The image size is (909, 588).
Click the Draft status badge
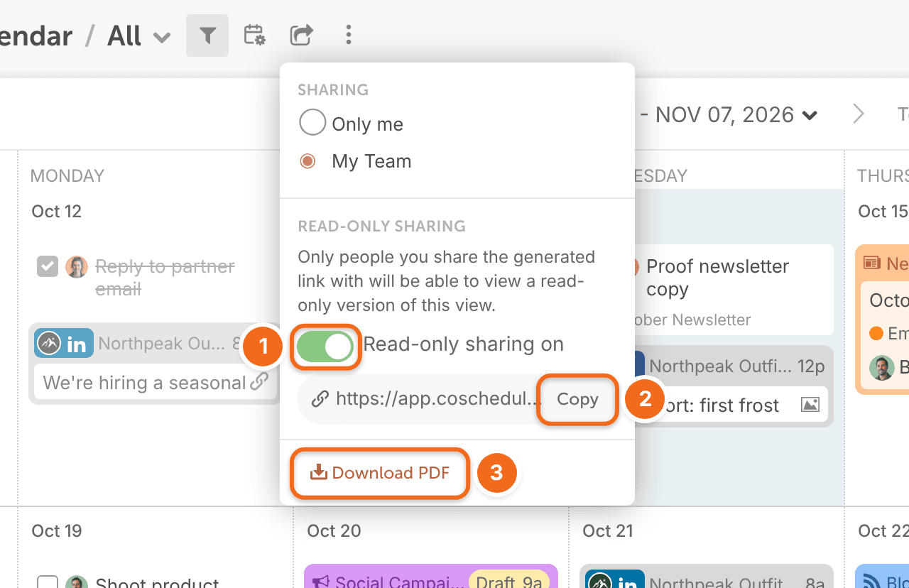pyautogui.click(x=496, y=582)
